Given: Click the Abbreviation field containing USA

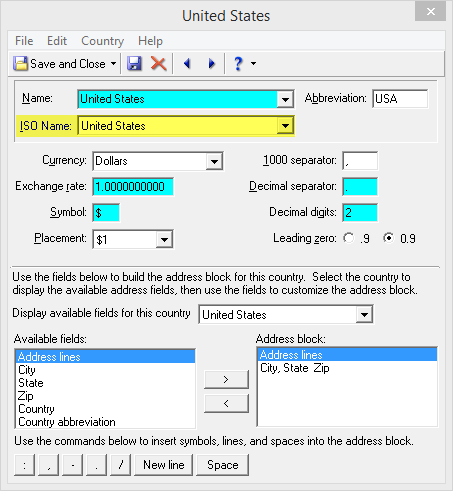Looking at the screenshot, I should click(x=400, y=99).
